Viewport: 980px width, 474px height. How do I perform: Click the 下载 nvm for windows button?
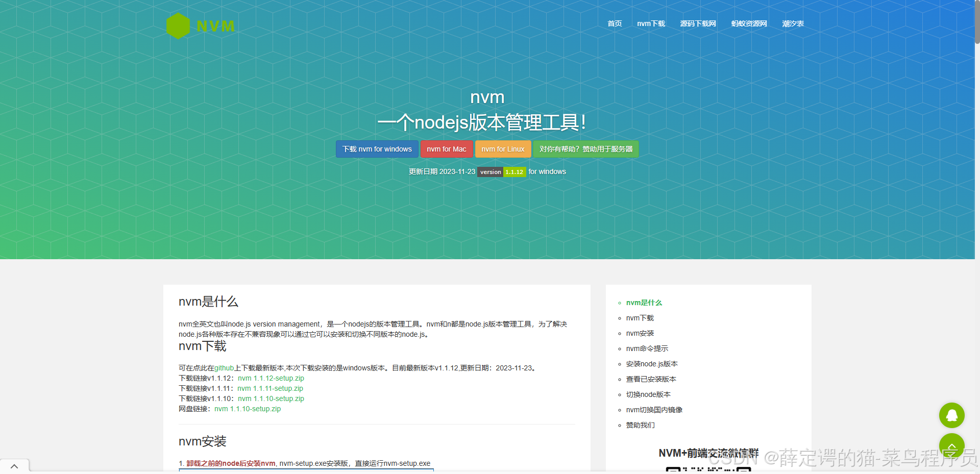[377, 149]
